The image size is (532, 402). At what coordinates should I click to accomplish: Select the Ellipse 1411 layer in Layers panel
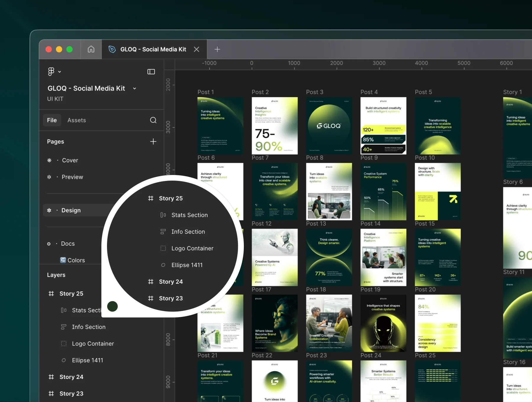click(x=87, y=360)
